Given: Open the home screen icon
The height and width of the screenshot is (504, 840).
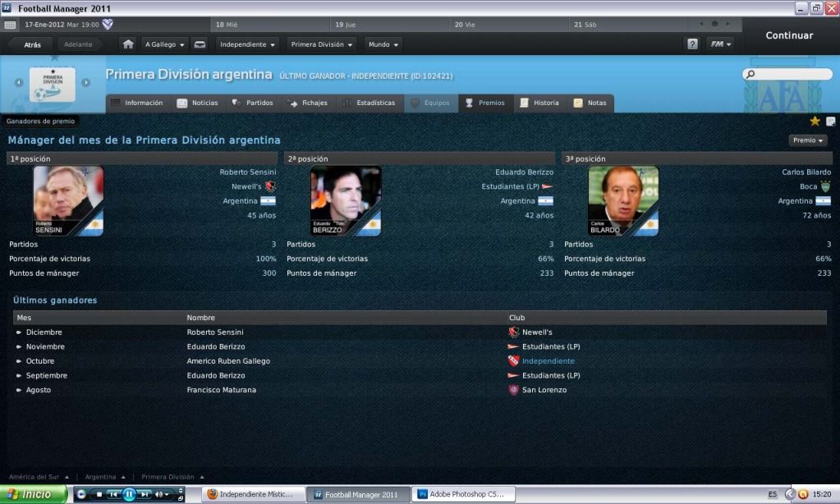Looking at the screenshot, I should pyautogui.click(x=128, y=44).
